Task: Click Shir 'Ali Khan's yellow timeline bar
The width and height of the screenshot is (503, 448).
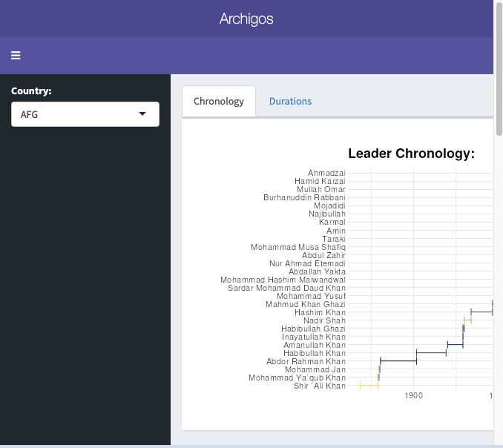Action: 369,386
